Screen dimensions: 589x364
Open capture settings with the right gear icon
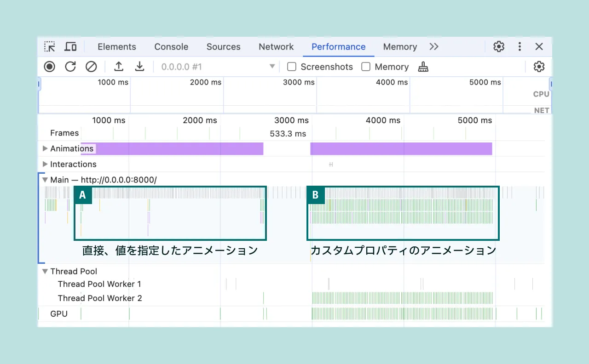pyautogui.click(x=539, y=67)
